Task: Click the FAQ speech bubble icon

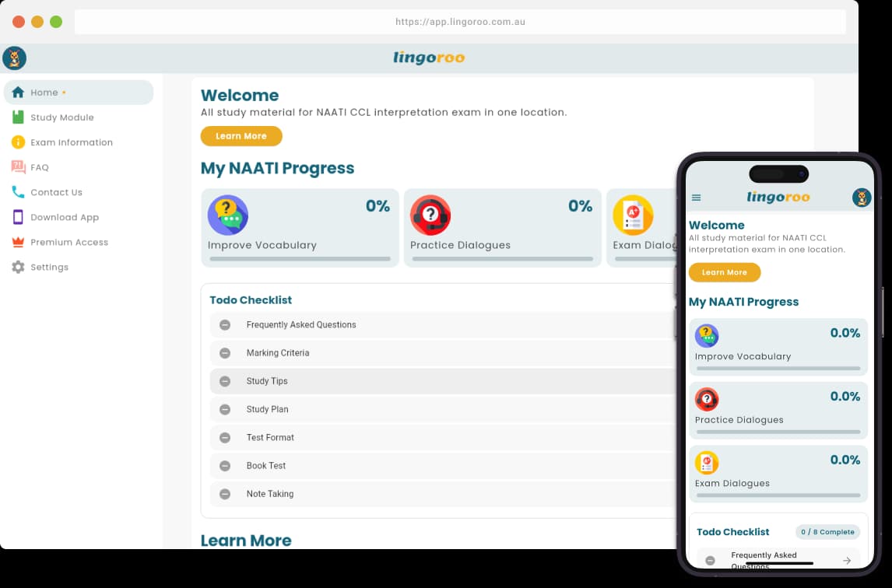Action: click(x=17, y=167)
